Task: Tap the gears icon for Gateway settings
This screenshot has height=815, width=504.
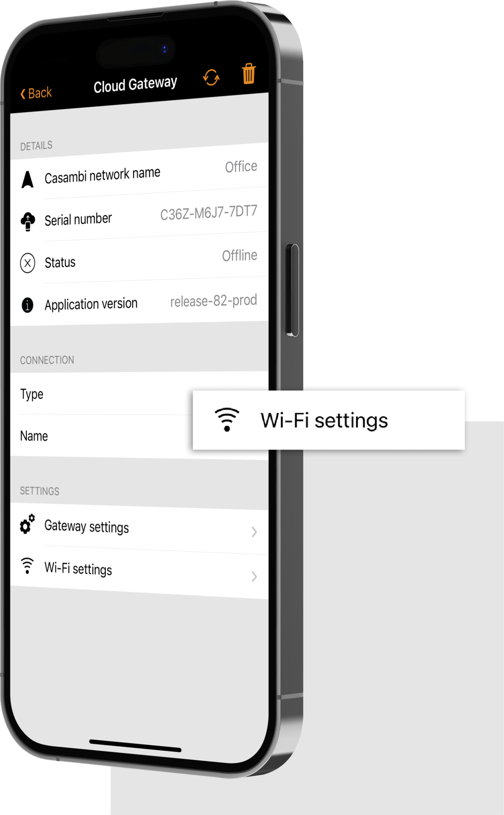Action: click(x=27, y=524)
